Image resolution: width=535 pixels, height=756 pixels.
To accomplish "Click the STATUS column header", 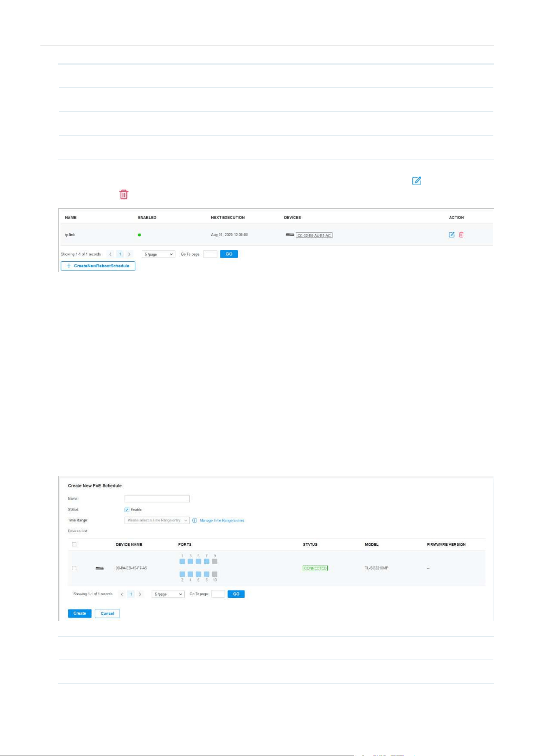I will pyautogui.click(x=310, y=544).
